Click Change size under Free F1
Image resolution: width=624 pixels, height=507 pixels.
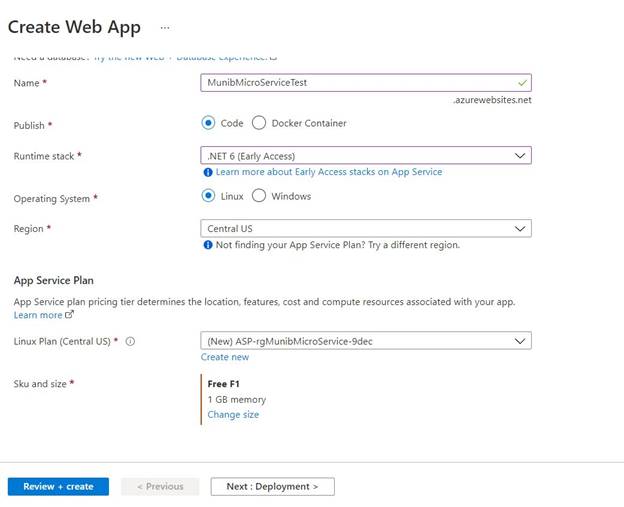click(233, 415)
